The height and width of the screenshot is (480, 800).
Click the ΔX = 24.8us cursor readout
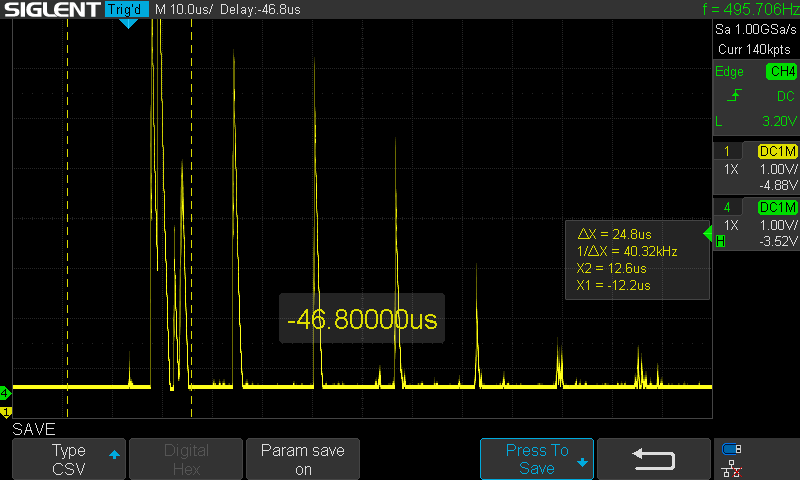tap(614, 234)
